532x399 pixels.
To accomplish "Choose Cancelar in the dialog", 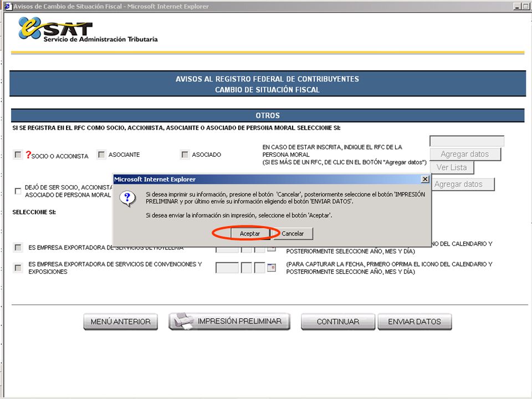I will click(x=293, y=233).
